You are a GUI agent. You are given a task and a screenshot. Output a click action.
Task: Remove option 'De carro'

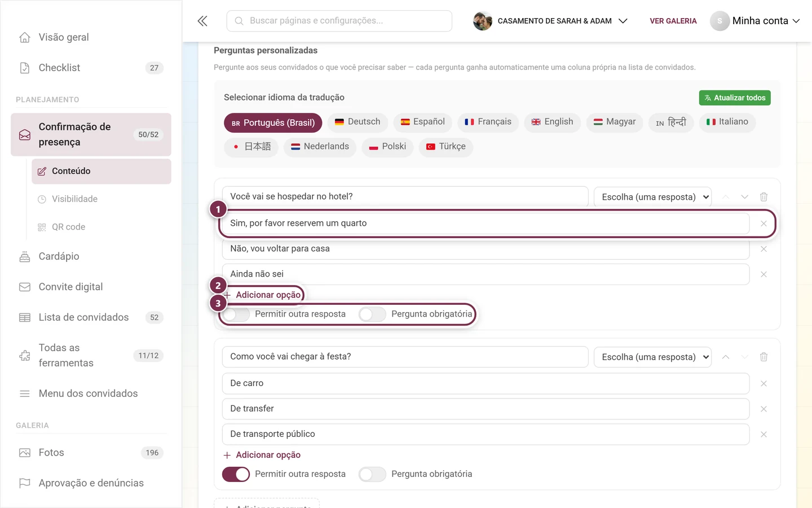[764, 383]
